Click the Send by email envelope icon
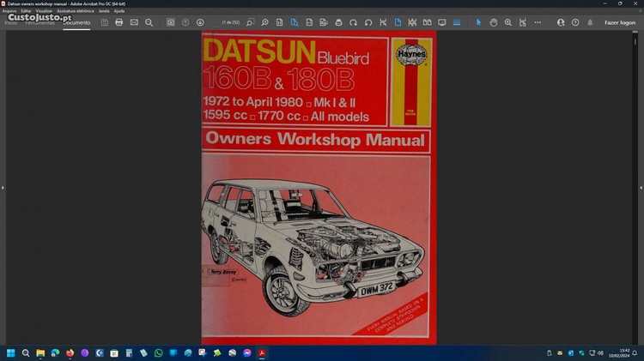 click(134, 22)
